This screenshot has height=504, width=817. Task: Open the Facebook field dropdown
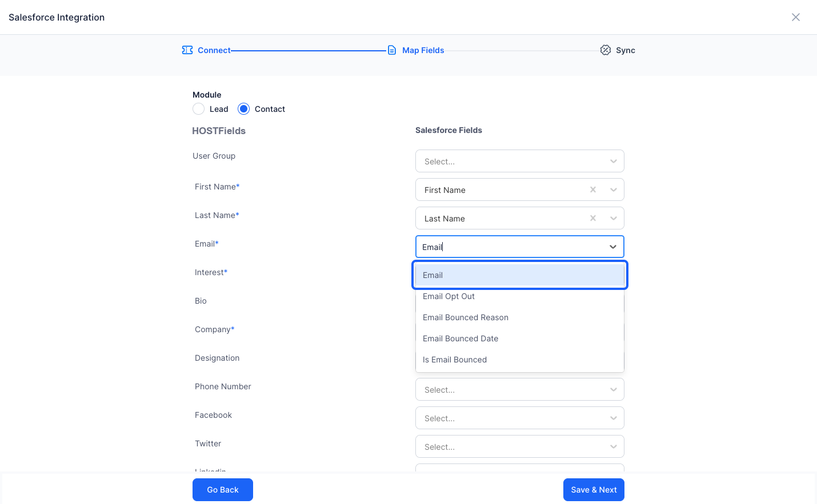(x=520, y=418)
